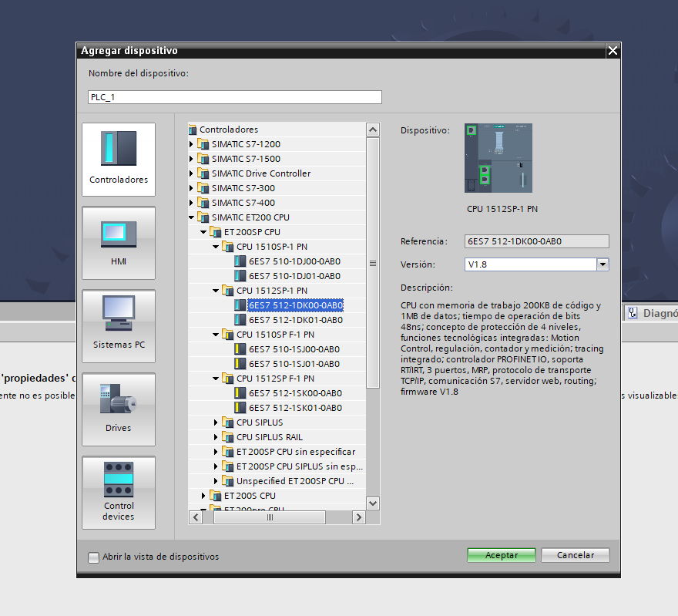This screenshot has width=678, height=616.
Task: Expand the SIMATIC S7-1500 tree node
Action: pyautogui.click(x=192, y=159)
